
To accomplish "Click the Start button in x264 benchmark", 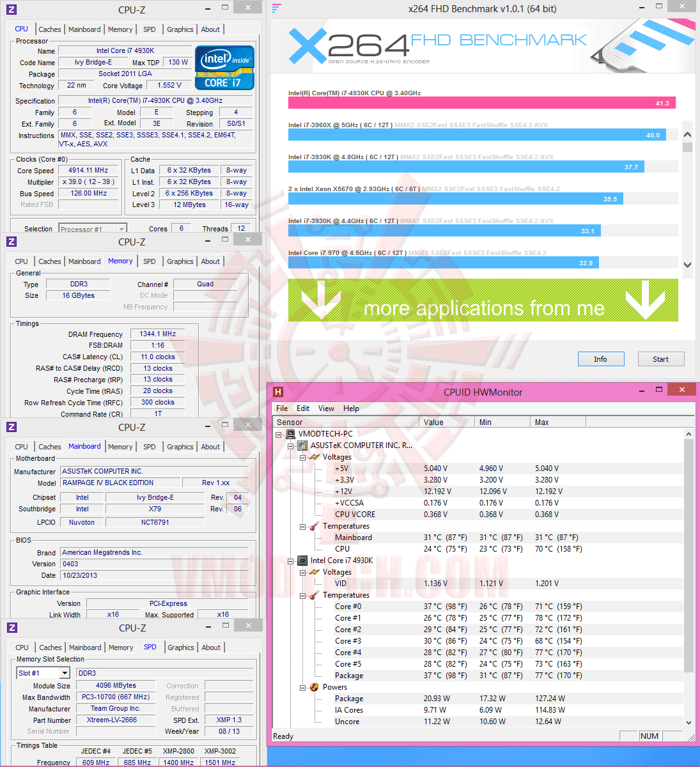I will click(661, 359).
